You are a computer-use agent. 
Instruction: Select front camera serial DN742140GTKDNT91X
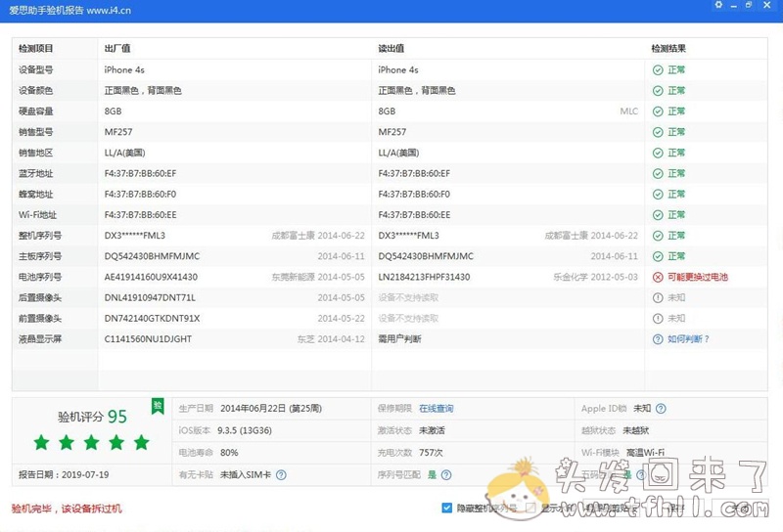click(152, 319)
